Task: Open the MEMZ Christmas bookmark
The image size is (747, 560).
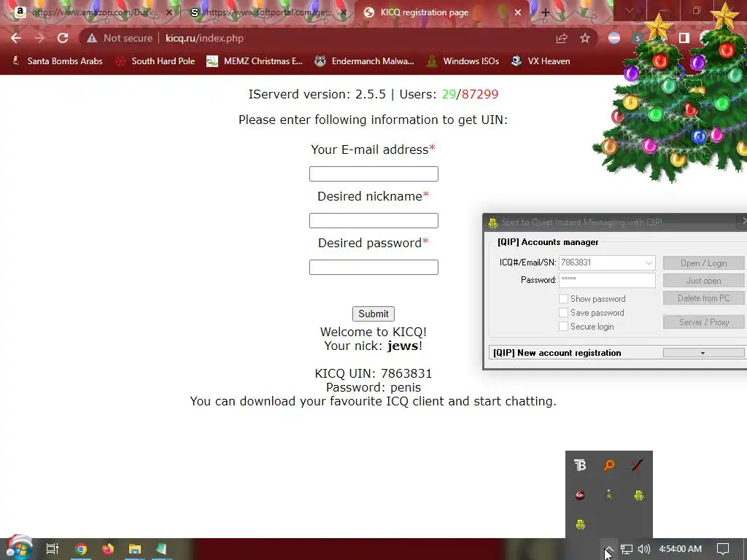Action: pos(255,61)
